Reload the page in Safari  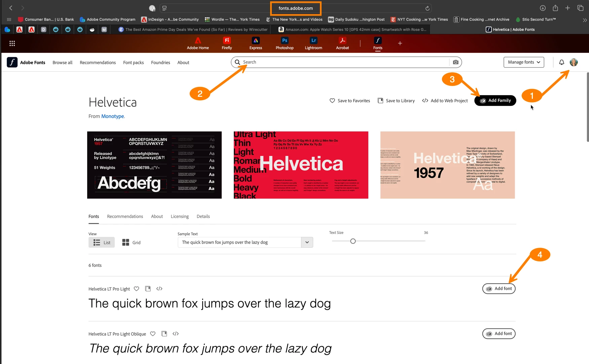427,8
